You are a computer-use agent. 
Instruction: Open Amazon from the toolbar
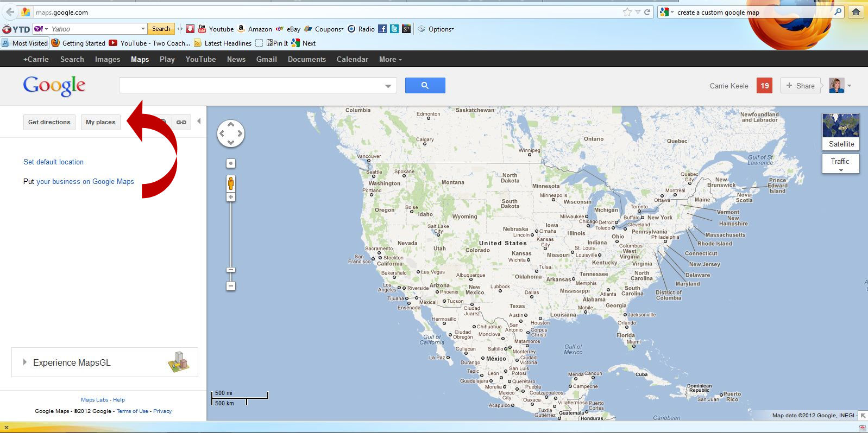(x=255, y=29)
